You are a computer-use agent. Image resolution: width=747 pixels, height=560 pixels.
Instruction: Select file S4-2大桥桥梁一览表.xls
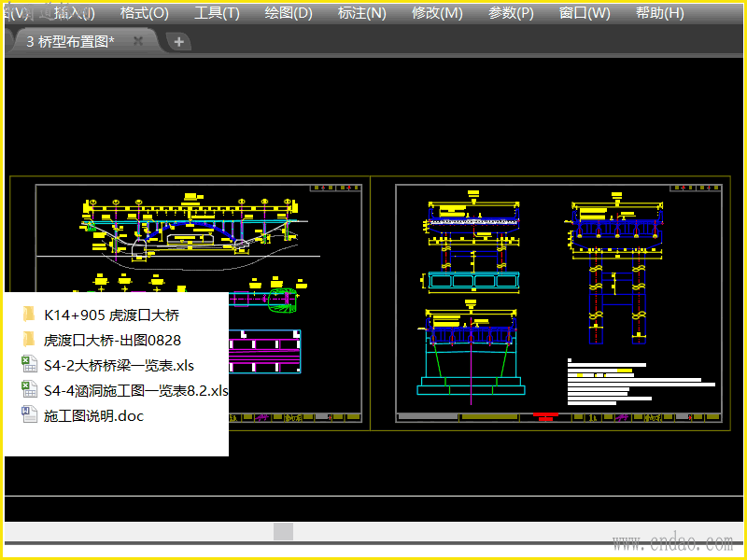click(119, 365)
